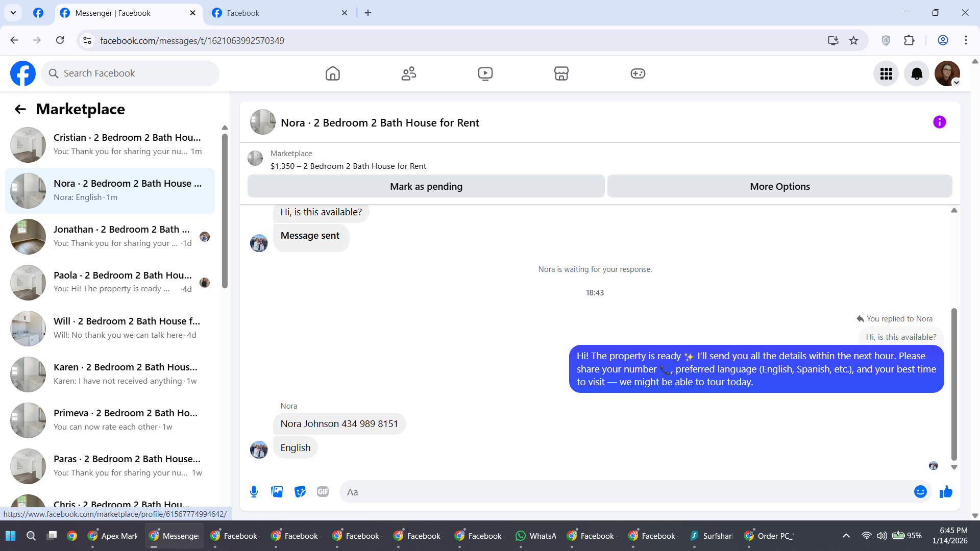Send a thumbs-up like

coord(946,492)
